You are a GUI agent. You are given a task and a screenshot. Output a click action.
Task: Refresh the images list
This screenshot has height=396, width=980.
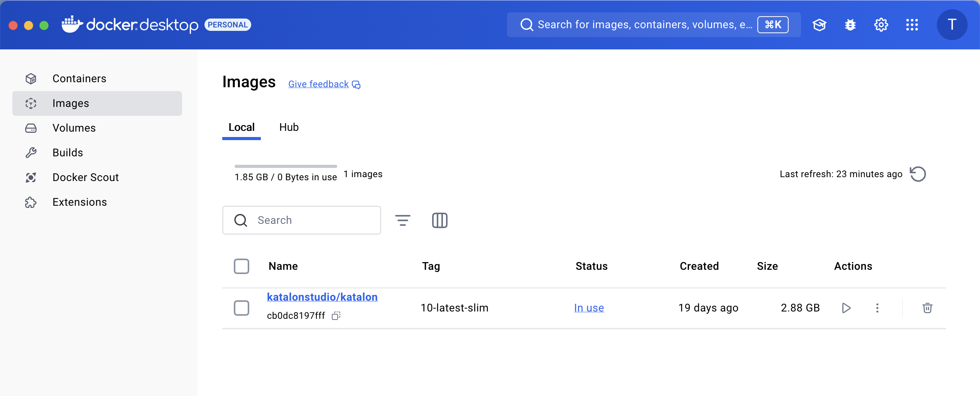click(918, 174)
